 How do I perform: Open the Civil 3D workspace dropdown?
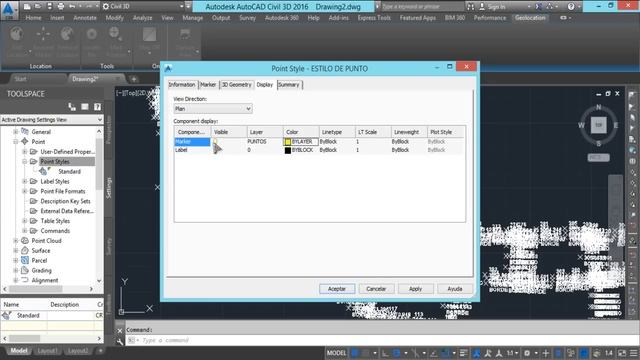point(143,6)
